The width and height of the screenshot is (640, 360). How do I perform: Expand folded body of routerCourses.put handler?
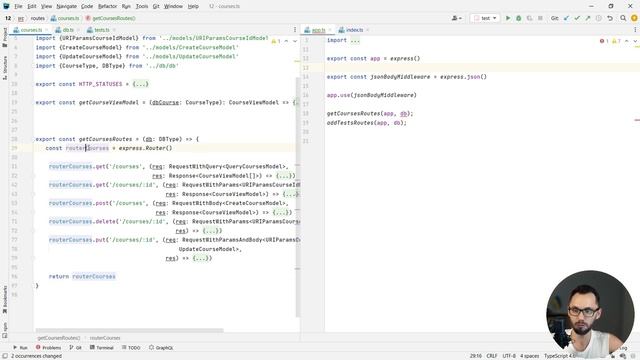201,258
